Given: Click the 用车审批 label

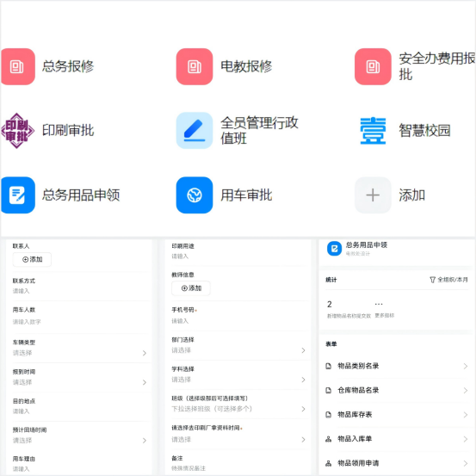Looking at the screenshot, I should (246, 195).
